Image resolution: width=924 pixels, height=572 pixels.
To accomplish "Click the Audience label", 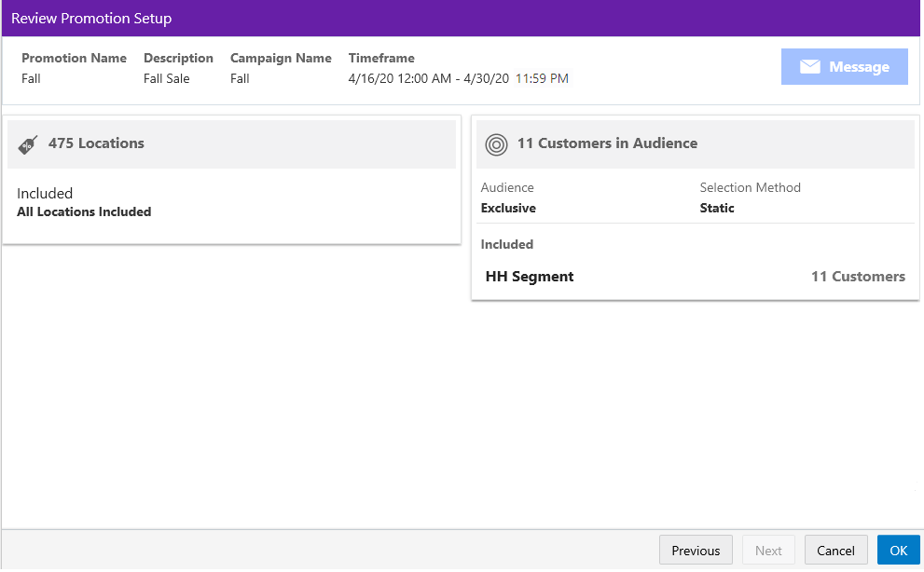I will click(507, 187).
